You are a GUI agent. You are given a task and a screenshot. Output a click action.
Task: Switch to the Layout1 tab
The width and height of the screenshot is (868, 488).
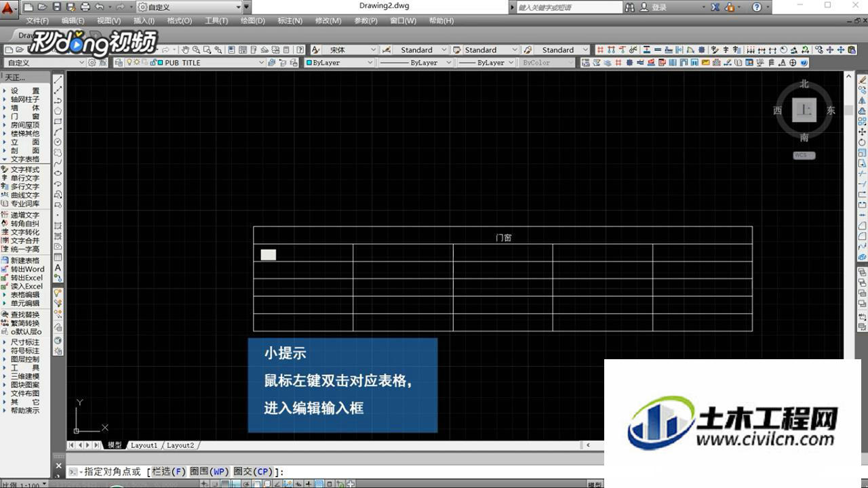point(144,445)
